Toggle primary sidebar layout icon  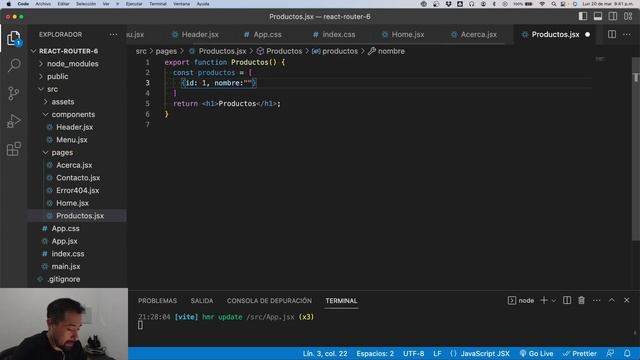583,16
